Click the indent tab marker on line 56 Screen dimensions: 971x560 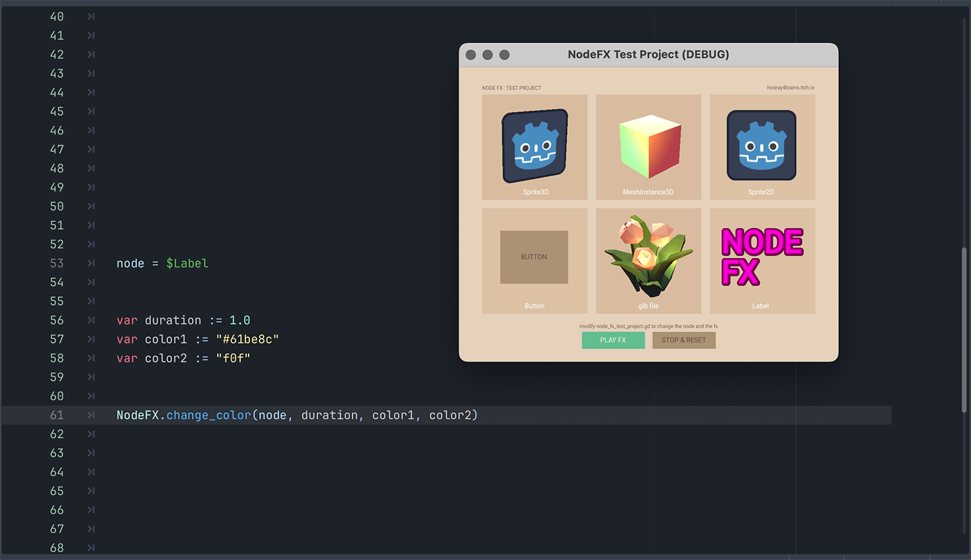91,320
